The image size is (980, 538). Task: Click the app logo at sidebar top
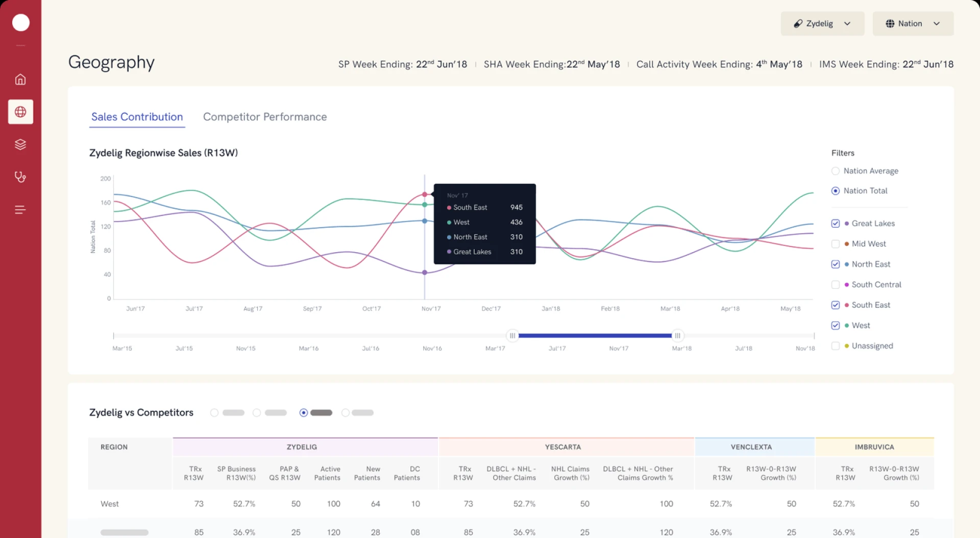[x=20, y=22]
